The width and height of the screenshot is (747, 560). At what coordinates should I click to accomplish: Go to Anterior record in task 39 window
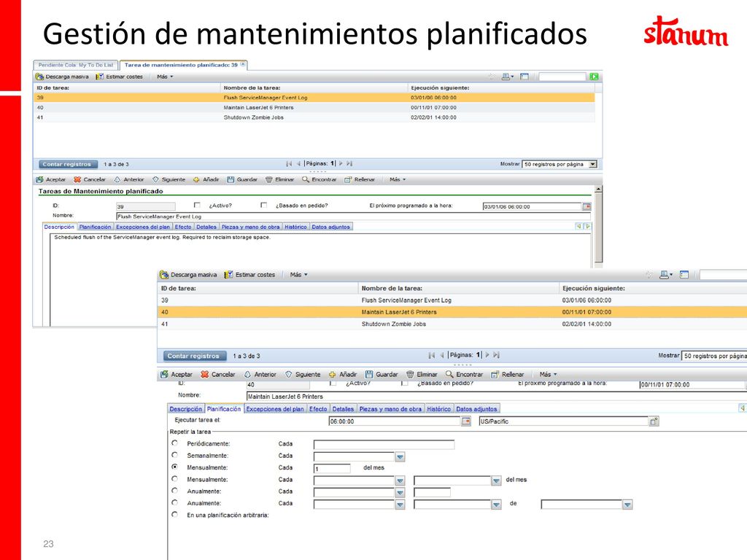[128, 179]
